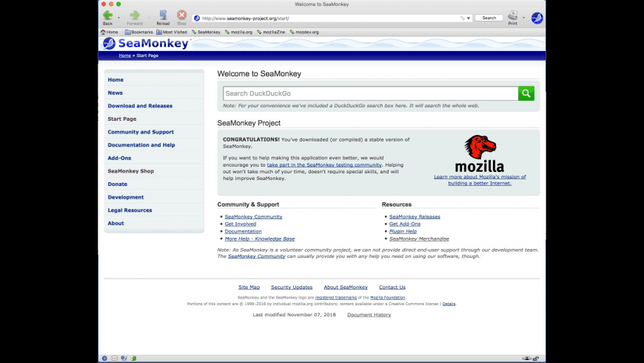The image size is (644, 363).
Task: Click the site identity icon in URL bar
Action: coord(197,18)
